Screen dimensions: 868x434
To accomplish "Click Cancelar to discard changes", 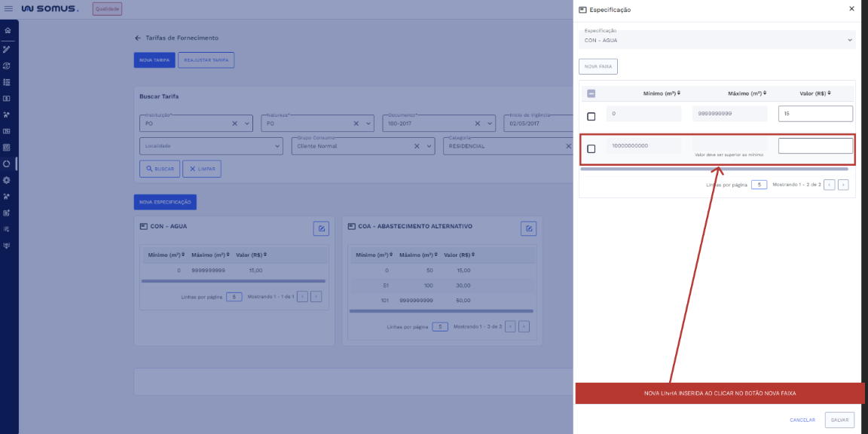I will (x=802, y=420).
